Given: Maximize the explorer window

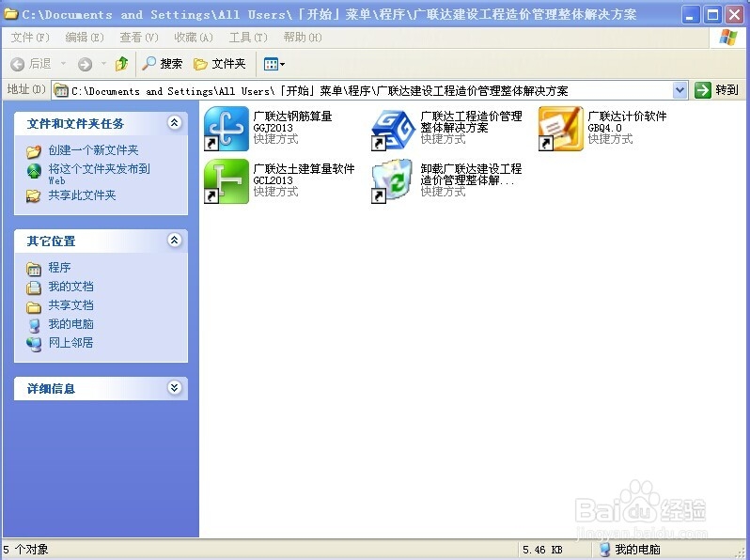Looking at the screenshot, I should 712,15.
